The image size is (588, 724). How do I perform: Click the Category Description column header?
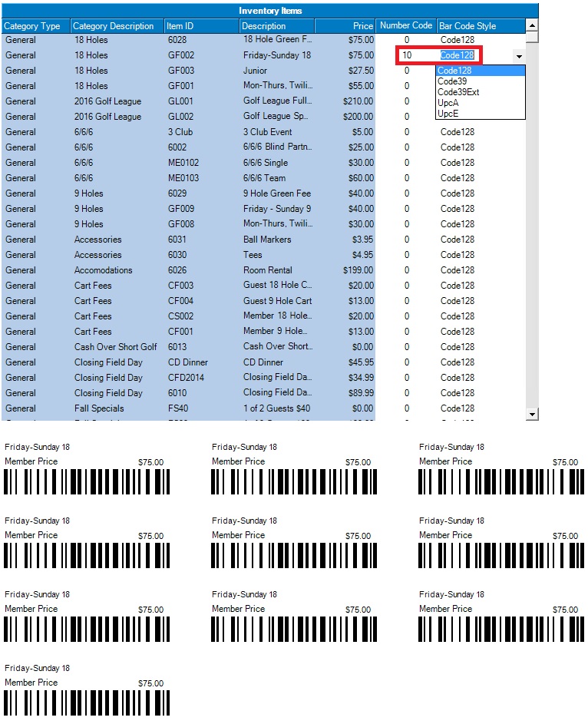pos(117,26)
